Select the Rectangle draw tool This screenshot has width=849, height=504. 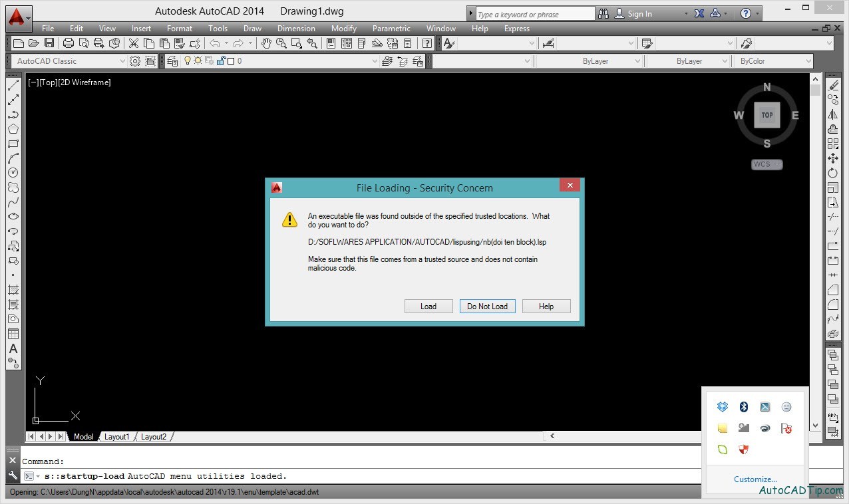pos(13,144)
